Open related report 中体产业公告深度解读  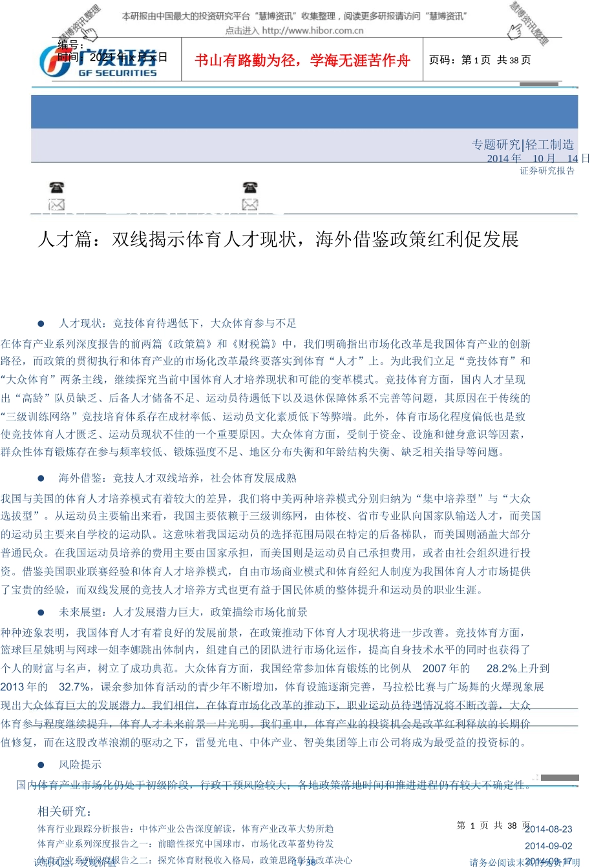click(x=185, y=829)
